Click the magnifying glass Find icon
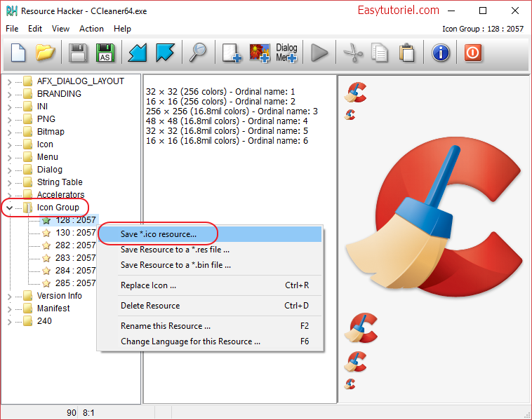This screenshot has height=420, width=532. 198,52
